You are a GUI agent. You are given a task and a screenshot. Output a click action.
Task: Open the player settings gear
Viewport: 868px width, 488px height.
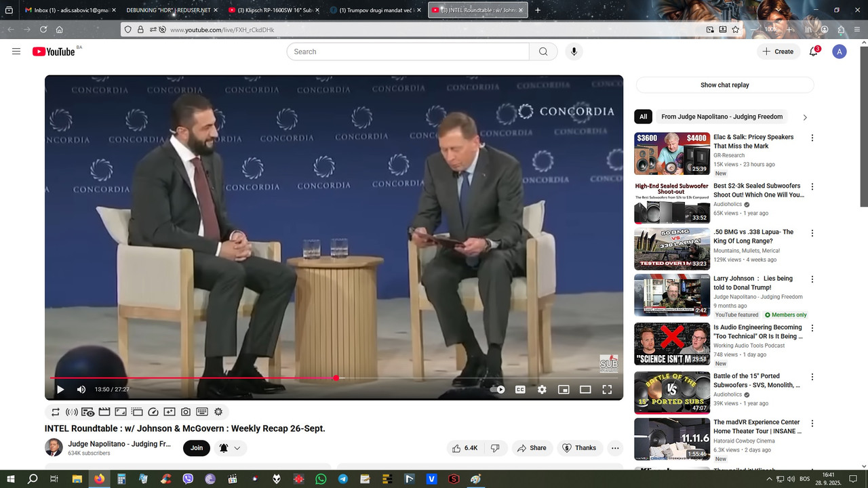coord(542,390)
